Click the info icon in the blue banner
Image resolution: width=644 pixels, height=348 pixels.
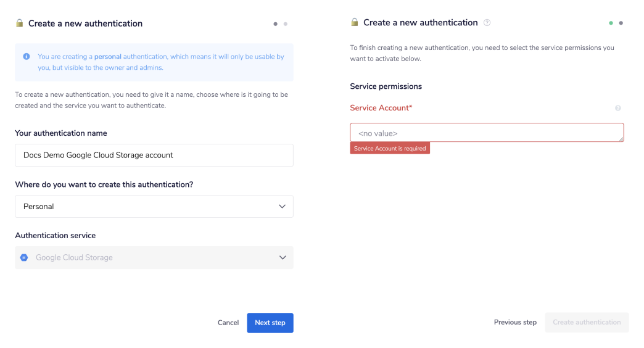point(26,56)
